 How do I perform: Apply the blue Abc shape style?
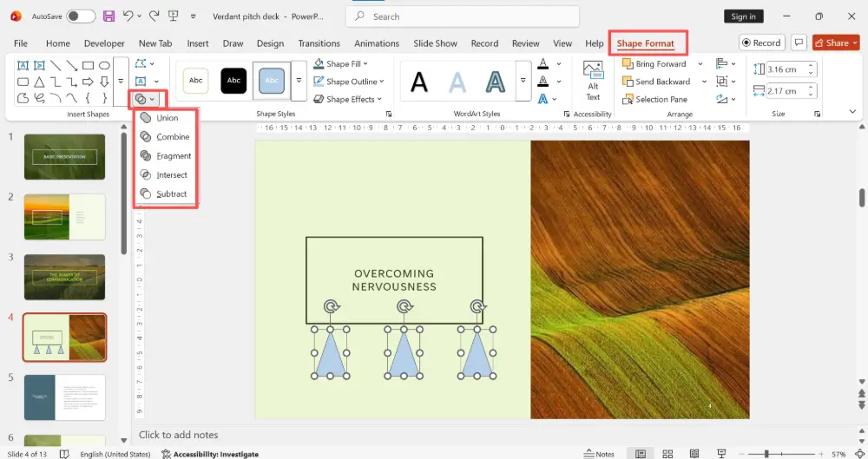coord(271,81)
